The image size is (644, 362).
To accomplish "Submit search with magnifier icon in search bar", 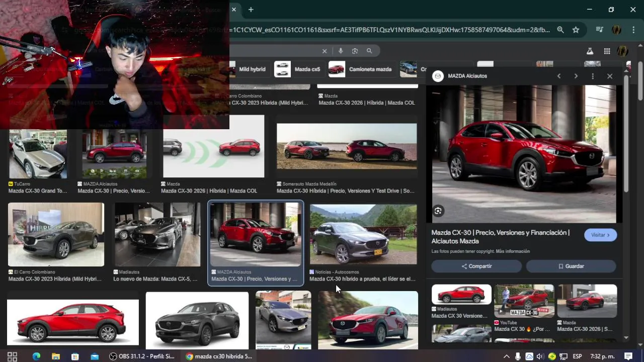I will (369, 51).
